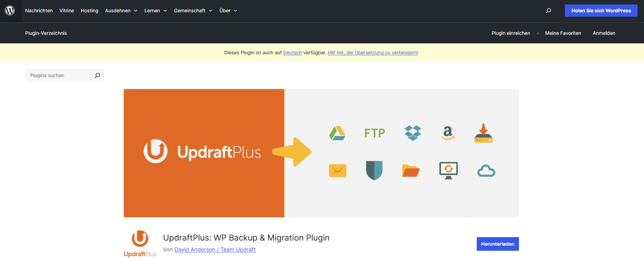Click the UpdraftPlus plugin logo icon
This screenshot has height=261, width=644.
140,243
